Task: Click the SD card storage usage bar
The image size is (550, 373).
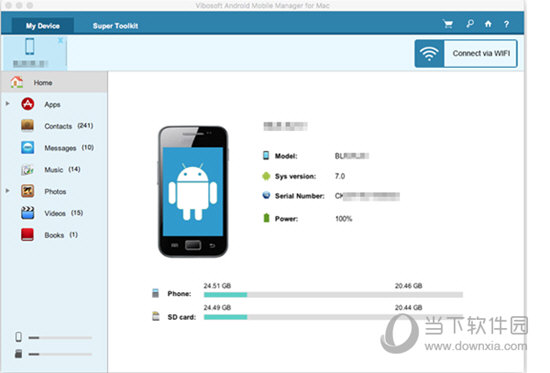Action: [333, 317]
